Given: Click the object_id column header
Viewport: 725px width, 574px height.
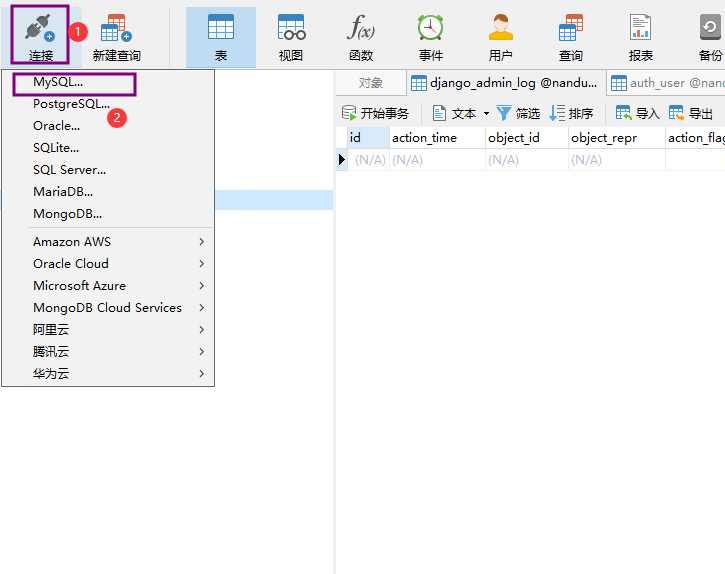Looking at the screenshot, I should click(527, 138).
